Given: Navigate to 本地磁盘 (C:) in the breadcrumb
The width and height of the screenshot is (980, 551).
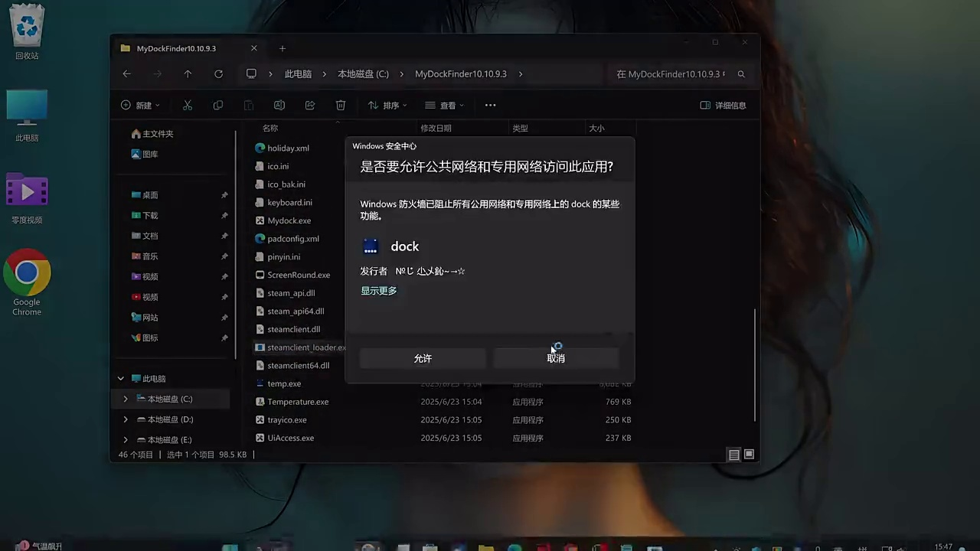Looking at the screenshot, I should tap(363, 74).
